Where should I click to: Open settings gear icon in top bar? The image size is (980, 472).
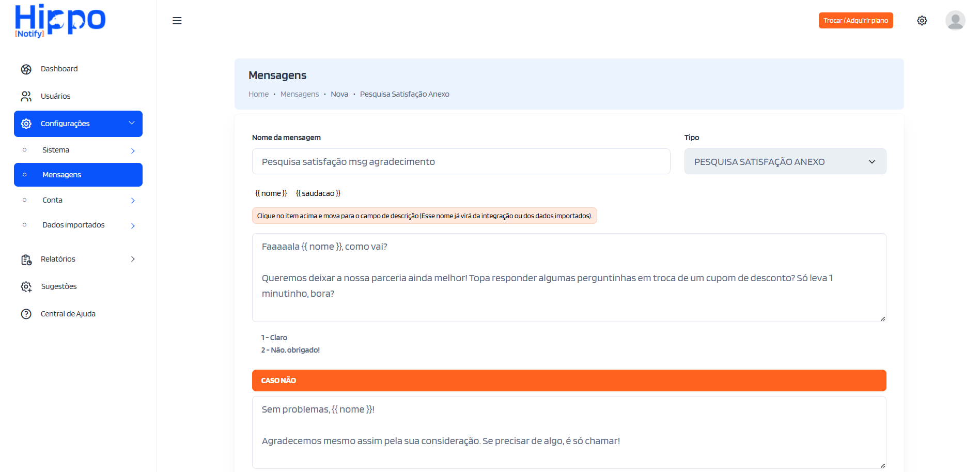click(922, 21)
